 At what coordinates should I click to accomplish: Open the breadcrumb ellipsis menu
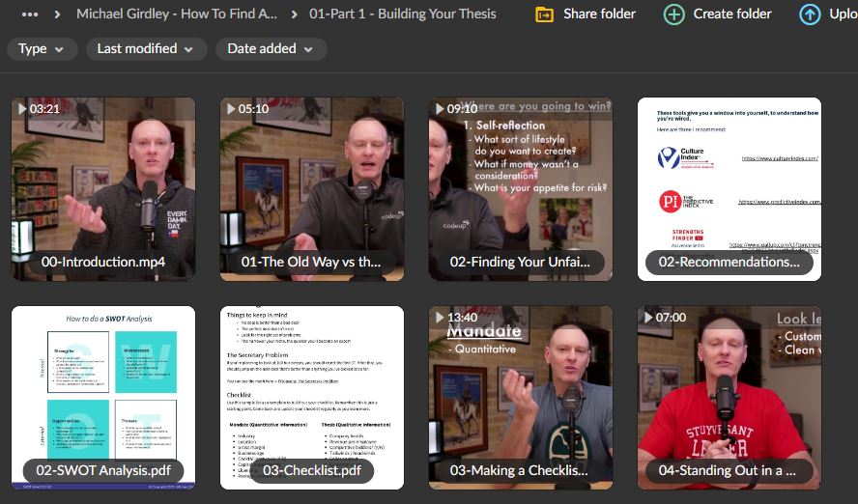[x=30, y=14]
